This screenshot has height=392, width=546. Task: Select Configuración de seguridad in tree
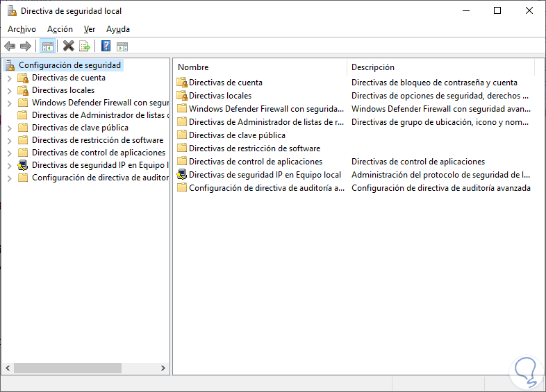(69, 65)
